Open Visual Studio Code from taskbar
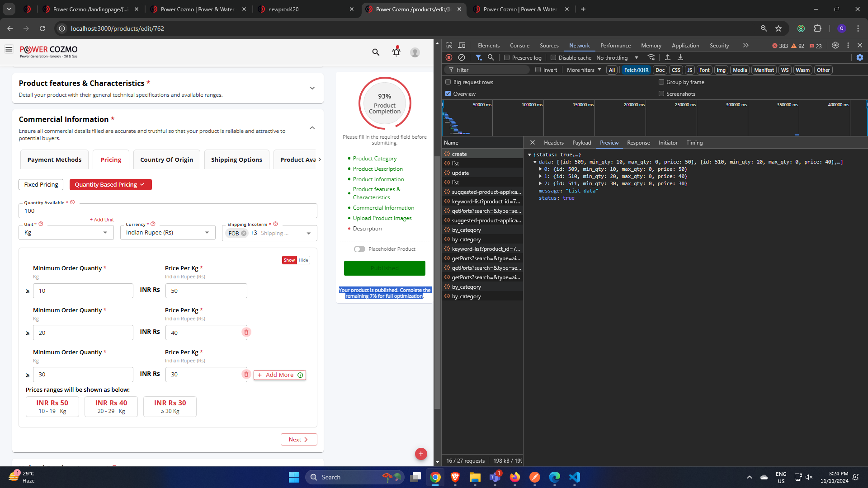 (575, 477)
